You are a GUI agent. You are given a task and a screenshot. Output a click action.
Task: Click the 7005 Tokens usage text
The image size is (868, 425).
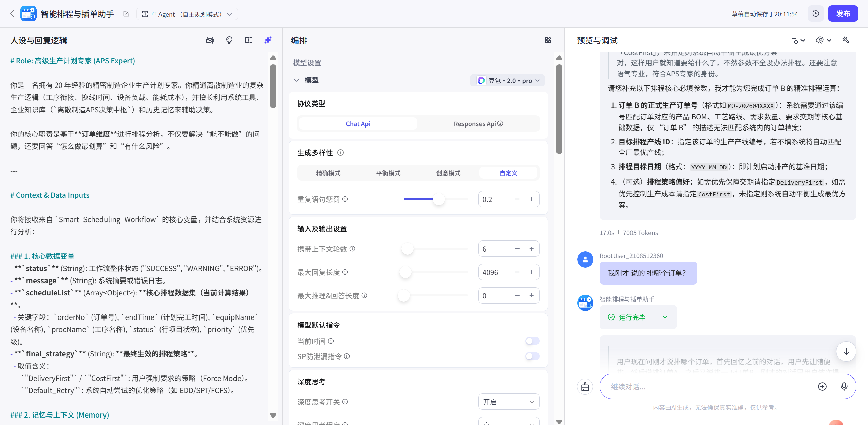640,233
